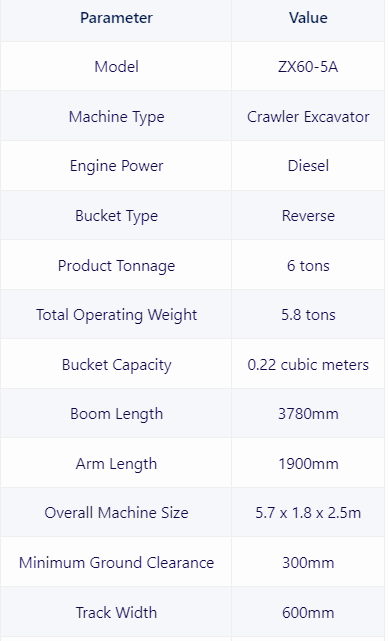Image resolution: width=388 pixels, height=641 pixels.
Task: Select the 3780mm boom length value
Action: tap(308, 414)
